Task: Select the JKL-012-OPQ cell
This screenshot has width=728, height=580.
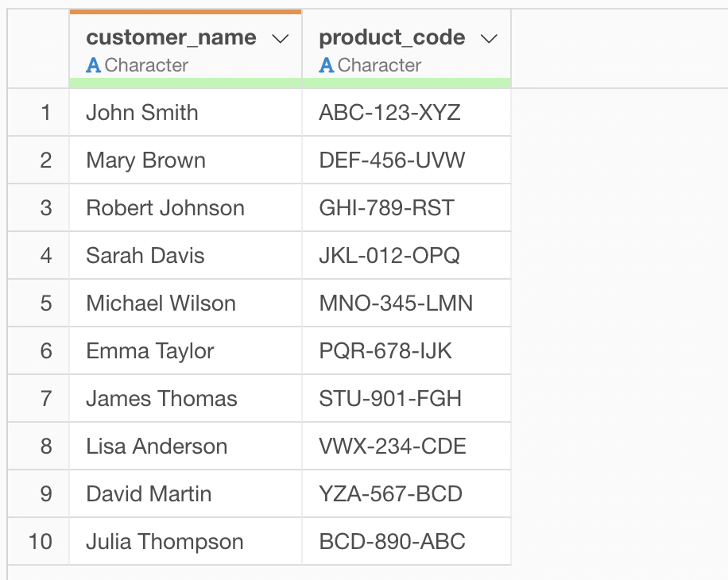Action: pyautogui.click(x=389, y=256)
